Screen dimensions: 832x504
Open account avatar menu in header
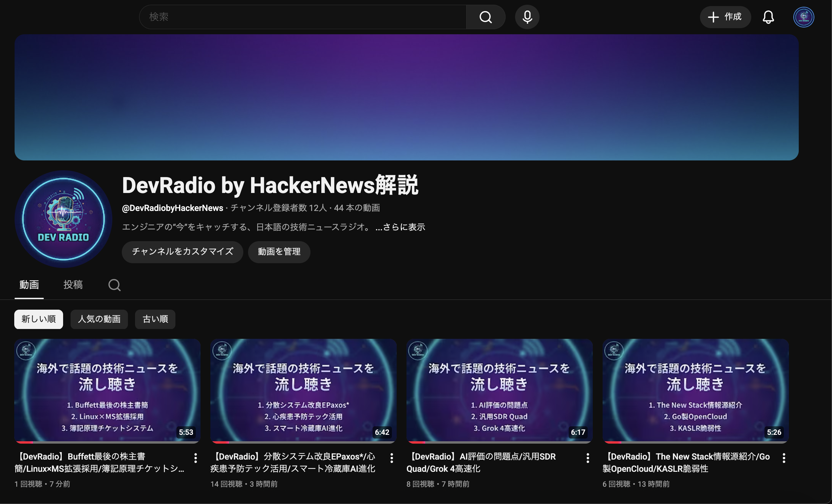pos(803,17)
